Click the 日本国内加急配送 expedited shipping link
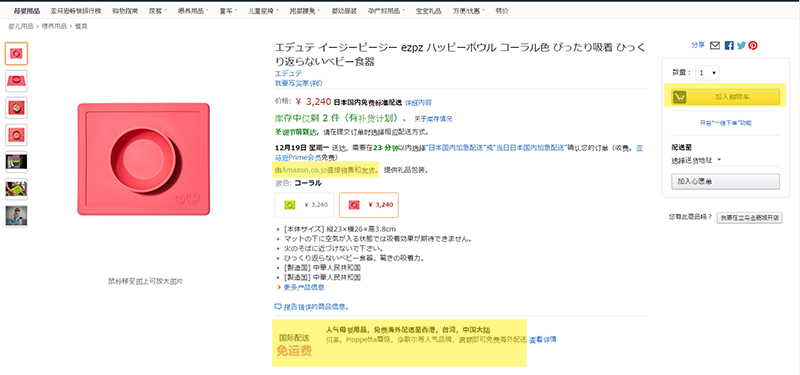This screenshot has height=375, width=800. (x=457, y=148)
